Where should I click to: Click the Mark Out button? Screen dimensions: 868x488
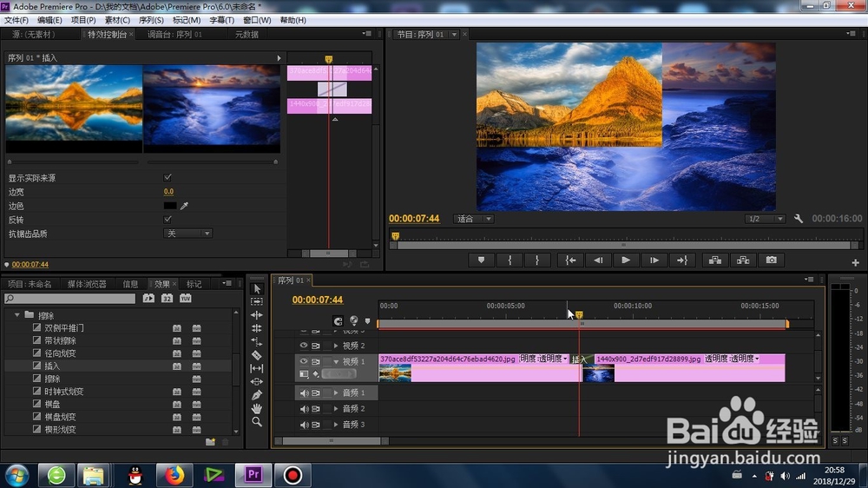[537, 260]
